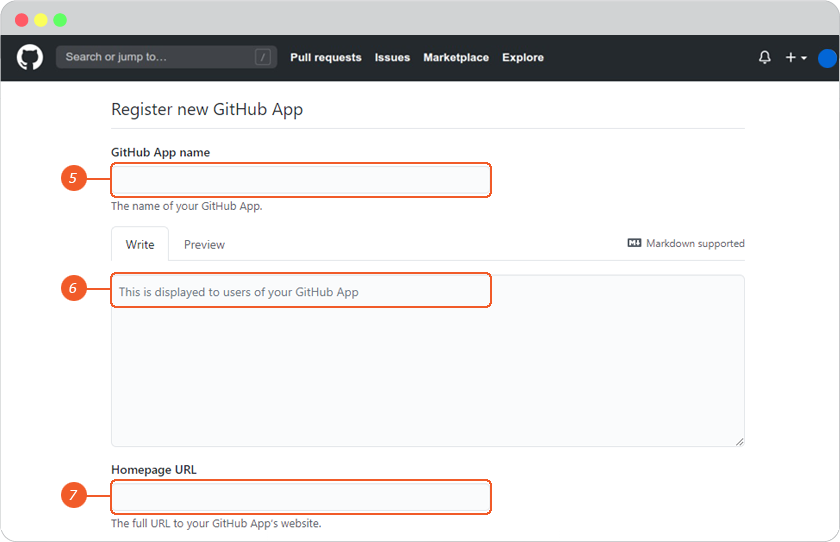Open the blue user avatar menu

(x=828, y=58)
